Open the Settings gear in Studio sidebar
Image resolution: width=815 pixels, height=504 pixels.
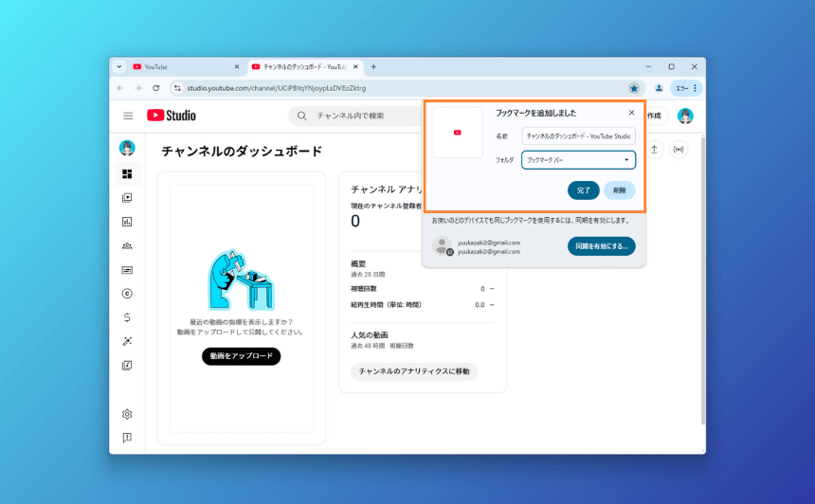click(127, 414)
